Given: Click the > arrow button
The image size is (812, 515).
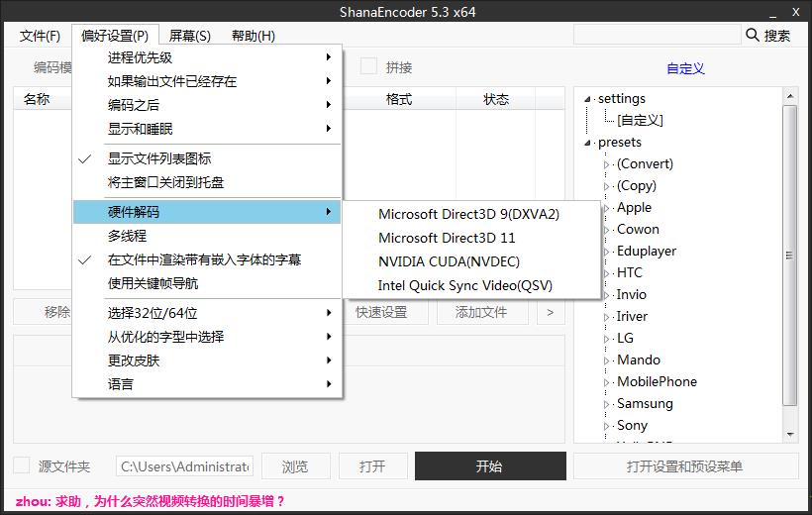Looking at the screenshot, I should pos(550,312).
